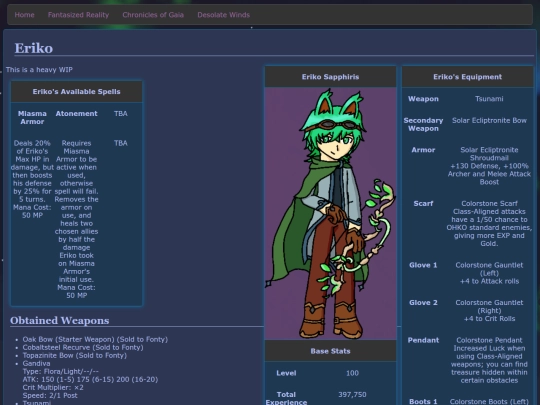Viewport: 540px width, 405px height.
Task: Select the Topazinite Bow list item
Action: 74,355
